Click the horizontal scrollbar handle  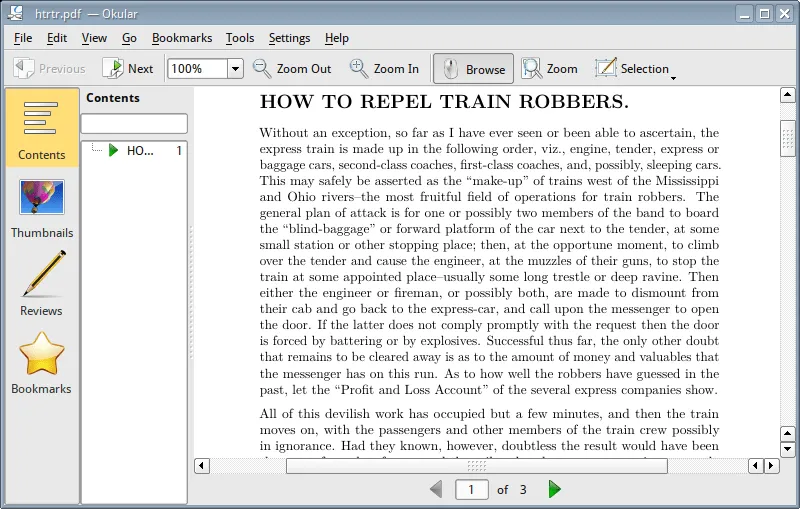(476, 465)
